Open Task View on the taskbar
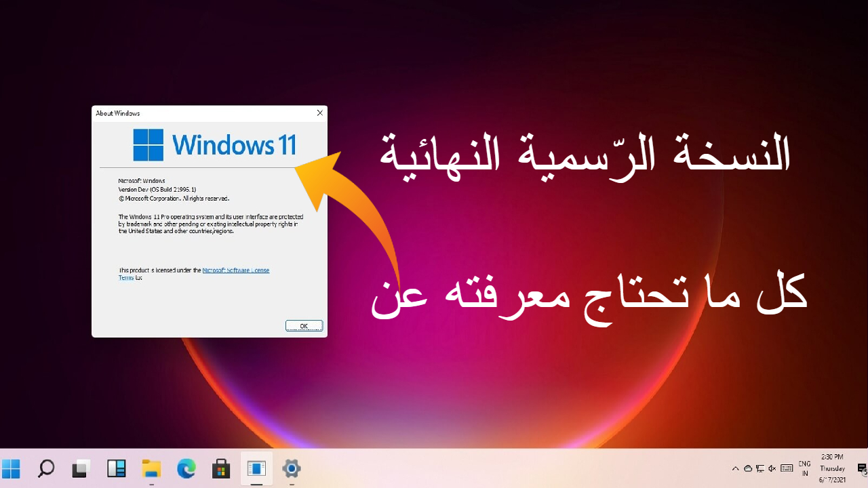 pos(81,468)
